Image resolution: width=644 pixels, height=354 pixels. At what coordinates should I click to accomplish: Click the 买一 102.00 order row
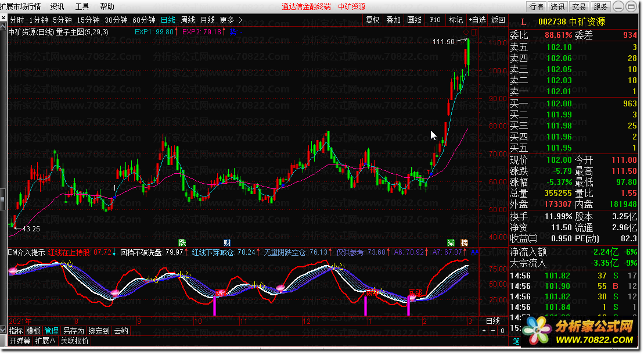point(573,103)
